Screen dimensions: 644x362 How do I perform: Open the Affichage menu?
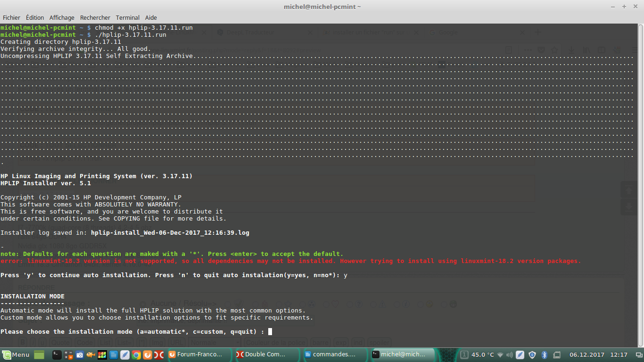pyautogui.click(x=62, y=17)
